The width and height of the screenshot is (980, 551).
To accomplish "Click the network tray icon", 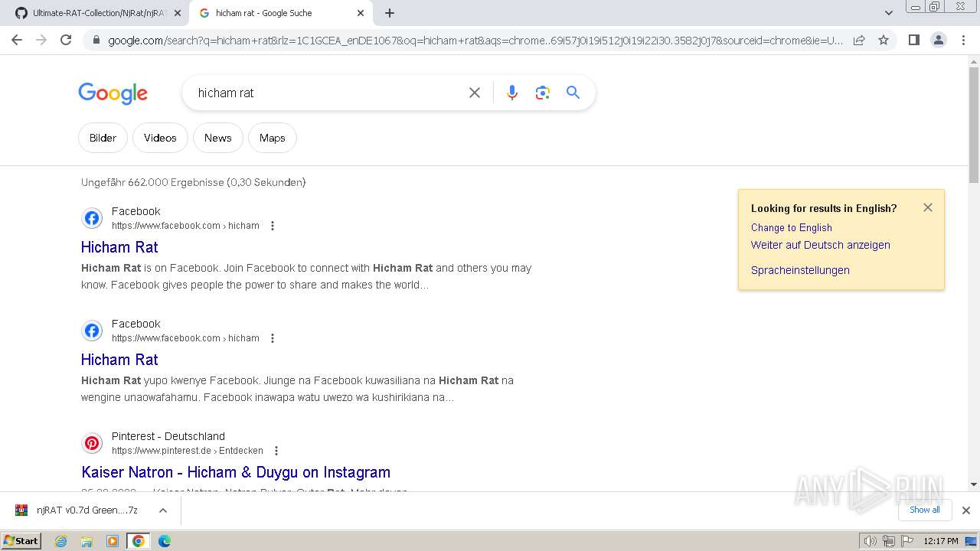I will (x=888, y=541).
